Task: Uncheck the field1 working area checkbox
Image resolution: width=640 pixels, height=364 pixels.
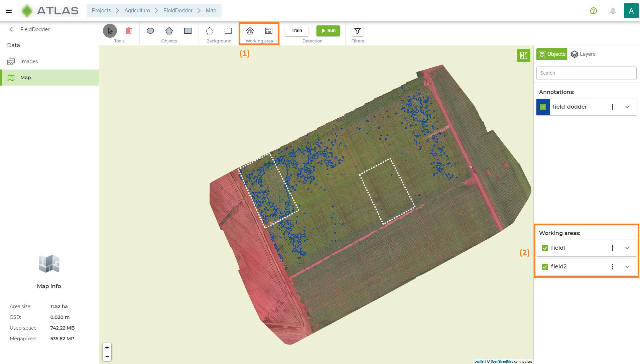Action: [x=545, y=248]
